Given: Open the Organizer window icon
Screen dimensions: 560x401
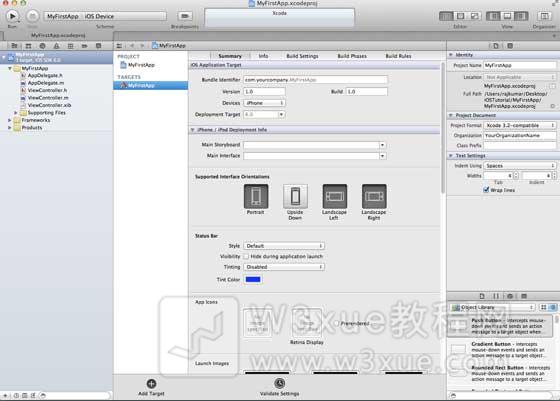Looking at the screenshot, I should coord(544,16).
